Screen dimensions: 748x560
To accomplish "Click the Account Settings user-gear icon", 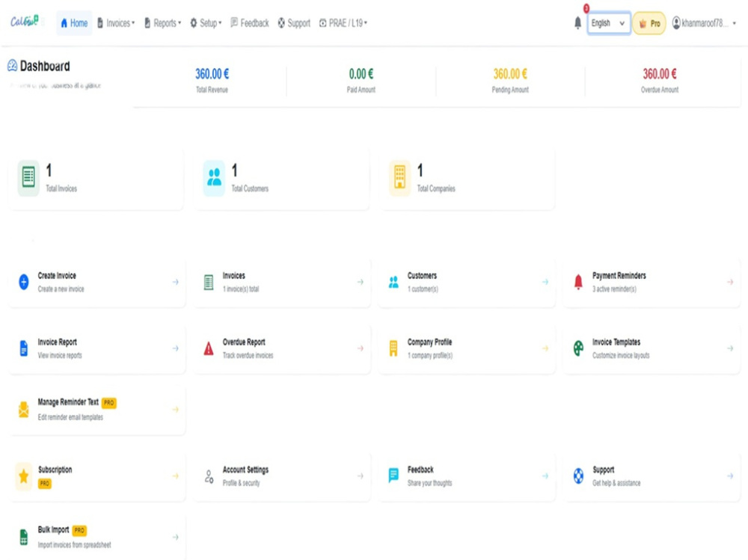I will 209,476.
